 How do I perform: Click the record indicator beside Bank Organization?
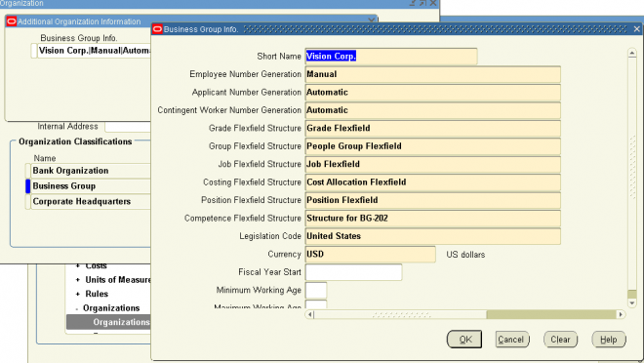pos(28,171)
